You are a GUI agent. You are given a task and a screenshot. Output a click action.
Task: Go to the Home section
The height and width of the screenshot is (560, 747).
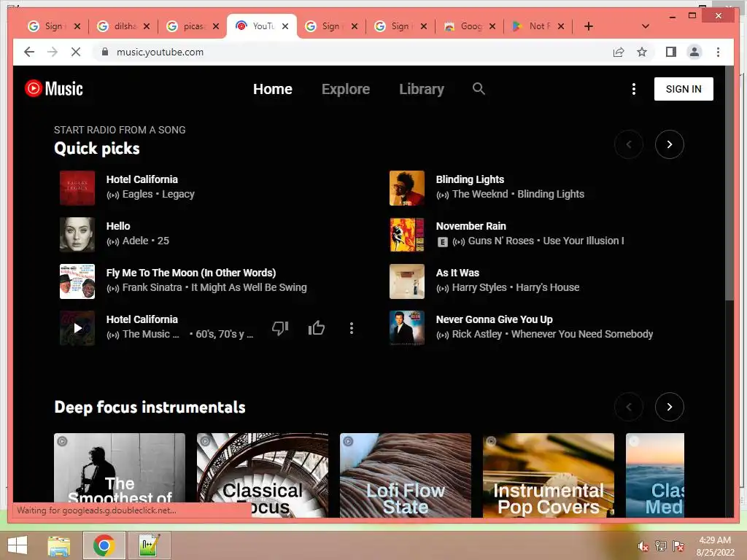(x=273, y=89)
